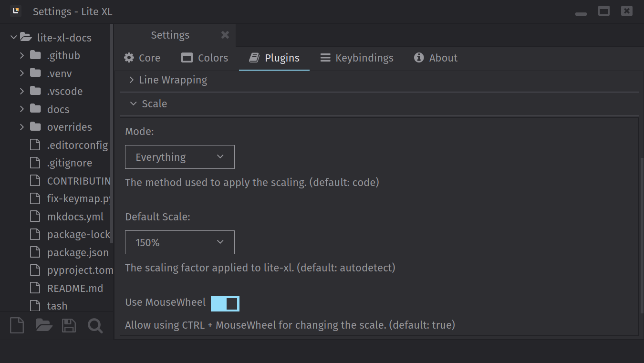Select the Settings document tab
This screenshot has width=644, height=363.
pyautogui.click(x=175, y=35)
